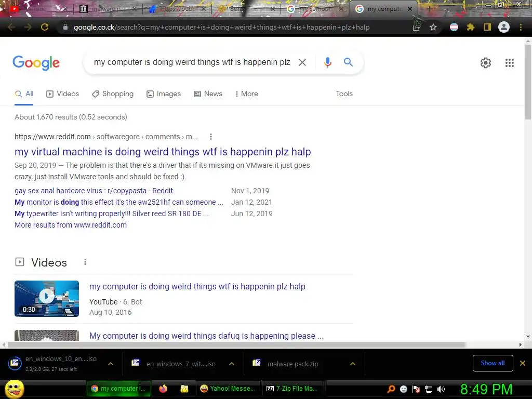This screenshot has width=532, height=399.
Task: Clear the search box with X
Action: click(x=302, y=62)
